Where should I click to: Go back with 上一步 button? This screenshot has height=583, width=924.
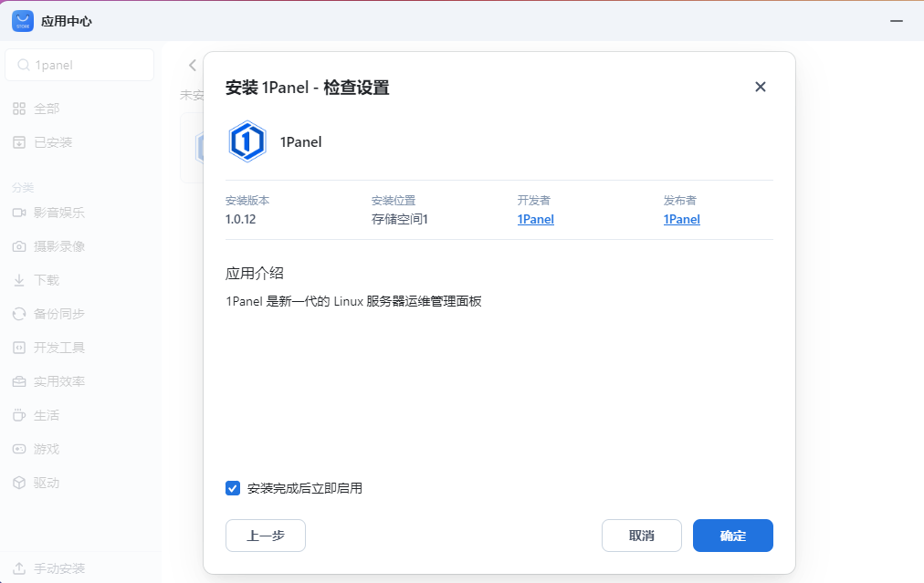pos(265,536)
